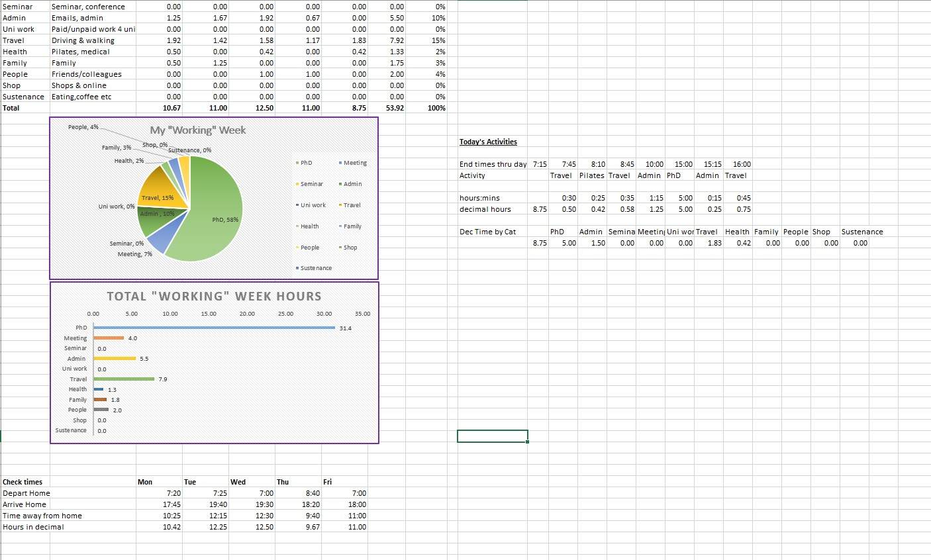The width and height of the screenshot is (931, 560).
Task: Select the Today's Activities heading cell
Action: tap(488, 142)
